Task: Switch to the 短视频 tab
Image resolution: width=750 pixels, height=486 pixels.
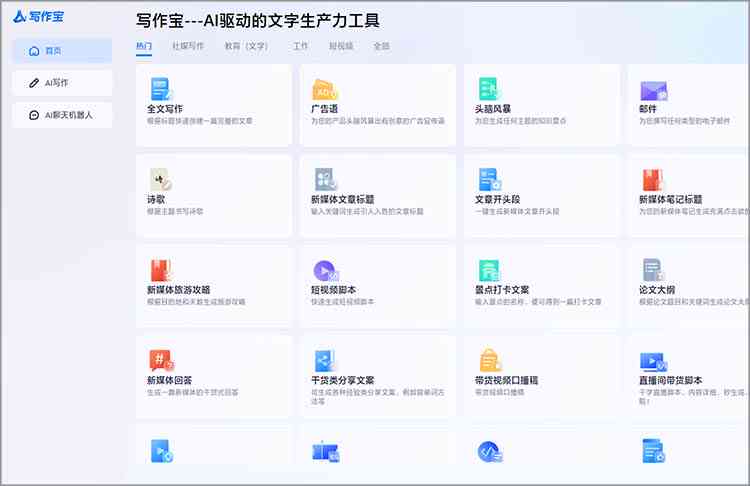Action: (341, 46)
